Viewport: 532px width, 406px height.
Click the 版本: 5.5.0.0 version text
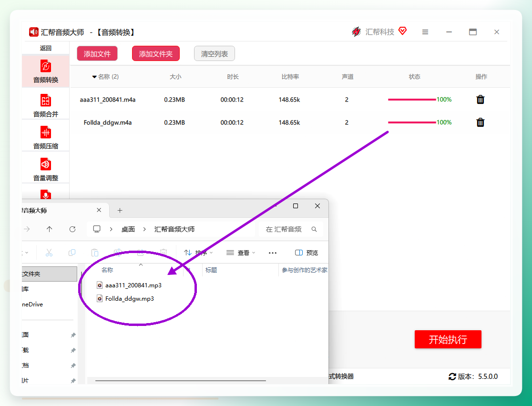point(478,376)
